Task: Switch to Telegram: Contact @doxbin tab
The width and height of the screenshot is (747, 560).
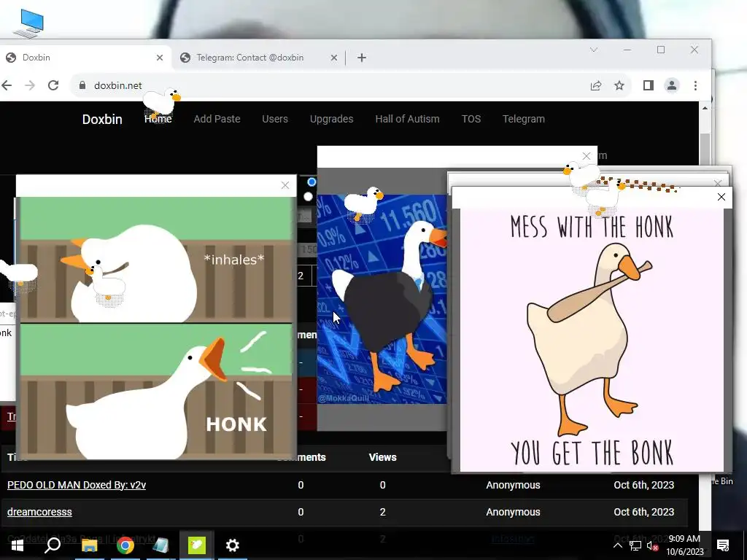Action: [x=258, y=58]
